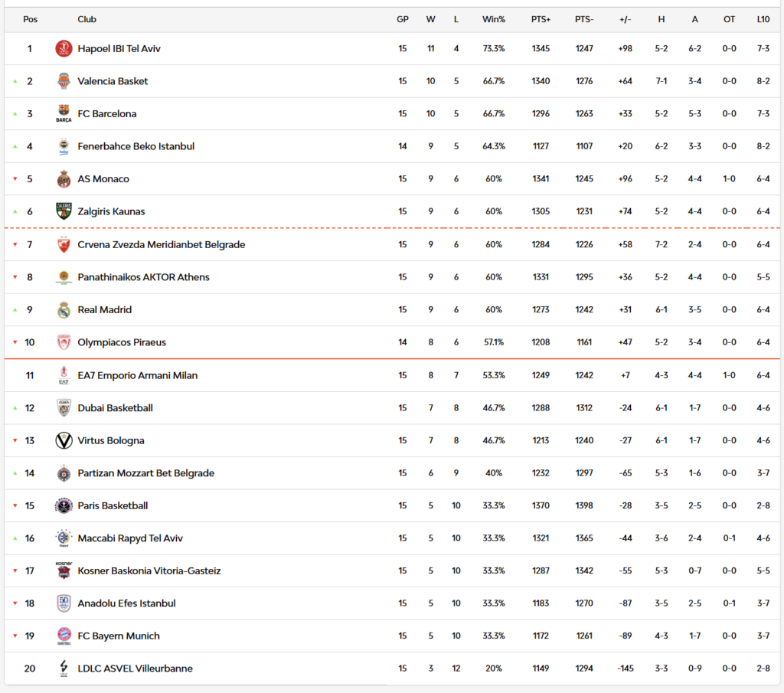Click the FC Barcelona crest icon
This screenshot has width=784, height=693.
coord(64,114)
